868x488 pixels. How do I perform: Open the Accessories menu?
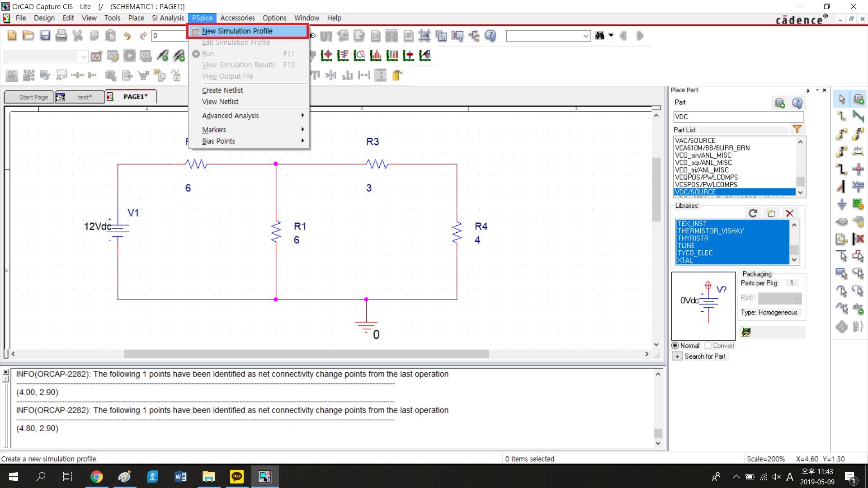pyautogui.click(x=237, y=18)
